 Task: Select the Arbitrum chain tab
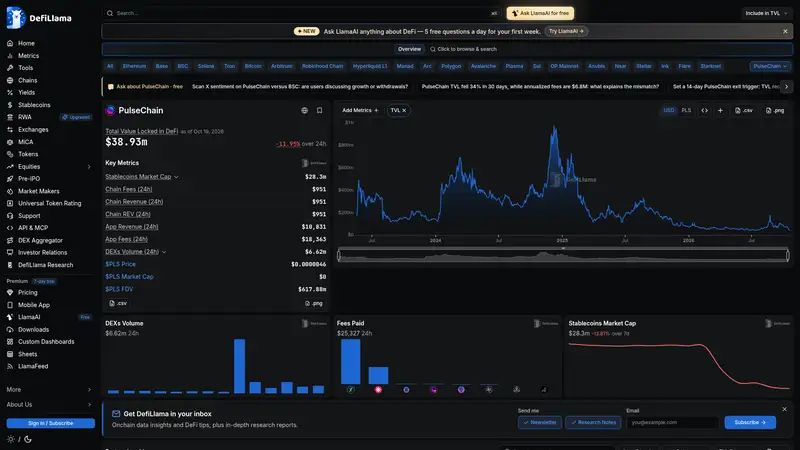tap(282, 66)
